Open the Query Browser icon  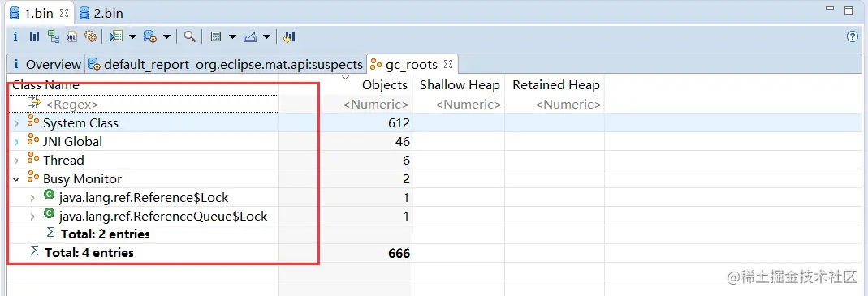click(149, 36)
